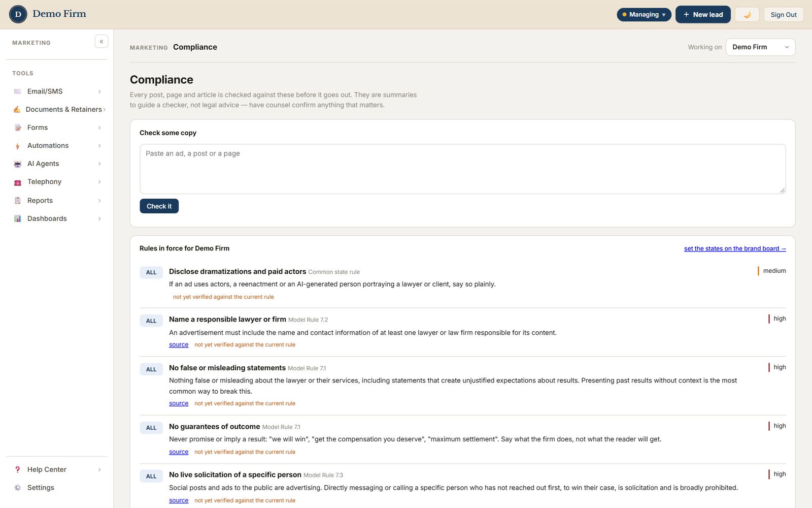
Task: Go to Documents & Retainers
Action: coord(56,109)
